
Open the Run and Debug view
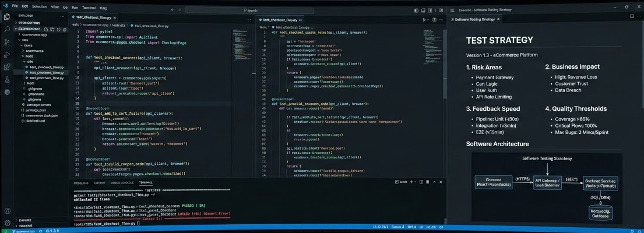[x=7, y=55]
